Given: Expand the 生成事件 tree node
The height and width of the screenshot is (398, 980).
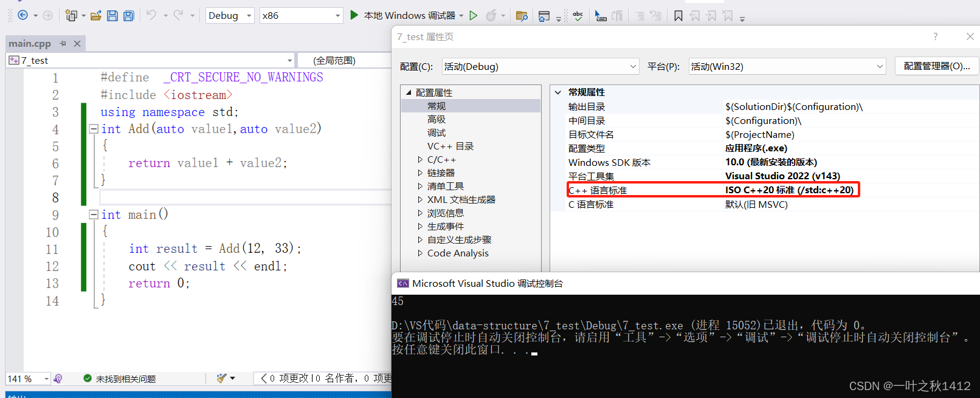Looking at the screenshot, I should pos(420,226).
